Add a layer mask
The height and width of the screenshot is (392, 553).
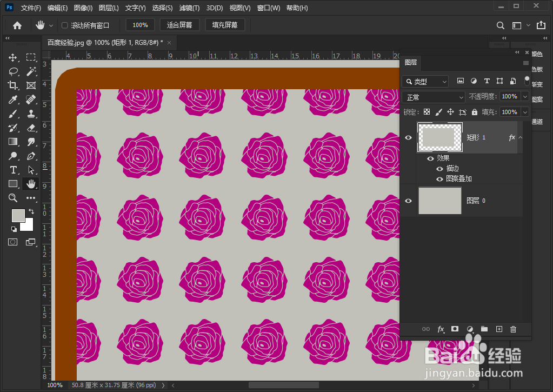455,329
